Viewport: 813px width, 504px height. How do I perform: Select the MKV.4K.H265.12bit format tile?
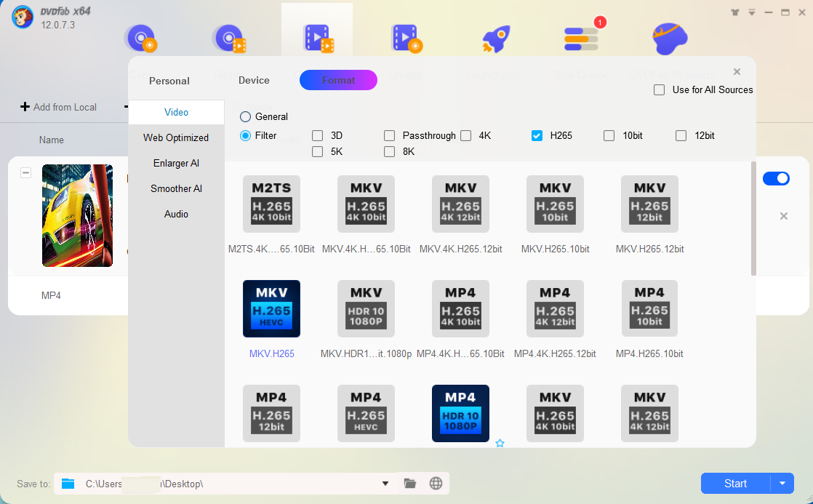(460, 204)
